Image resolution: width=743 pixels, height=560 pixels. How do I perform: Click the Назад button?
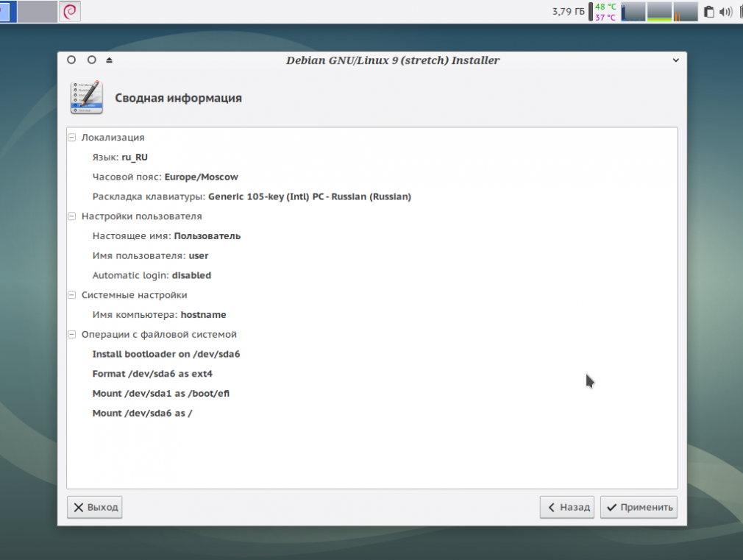pos(567,507)
